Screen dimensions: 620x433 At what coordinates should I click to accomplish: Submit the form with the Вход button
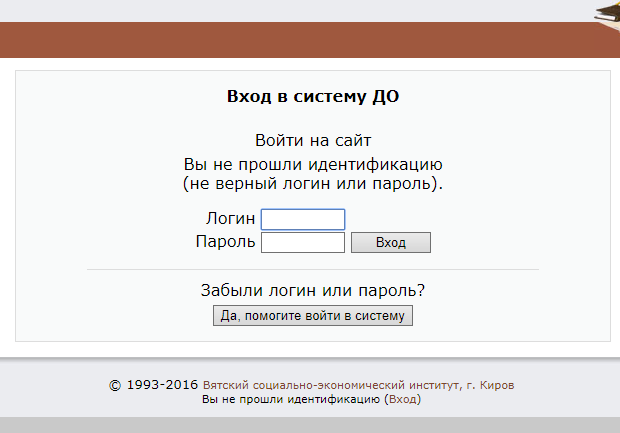coord(391,242)
